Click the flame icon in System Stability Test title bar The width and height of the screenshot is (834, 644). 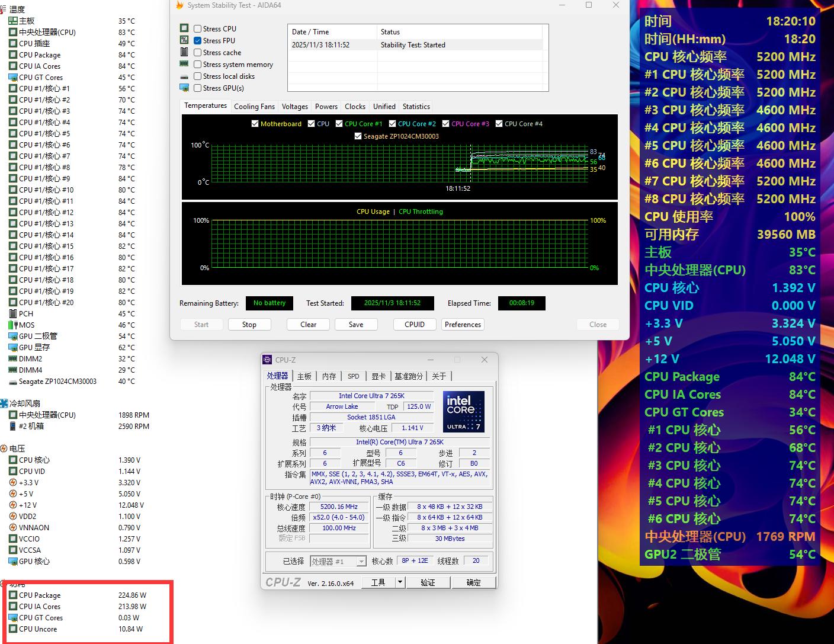[x=179, y=5]
